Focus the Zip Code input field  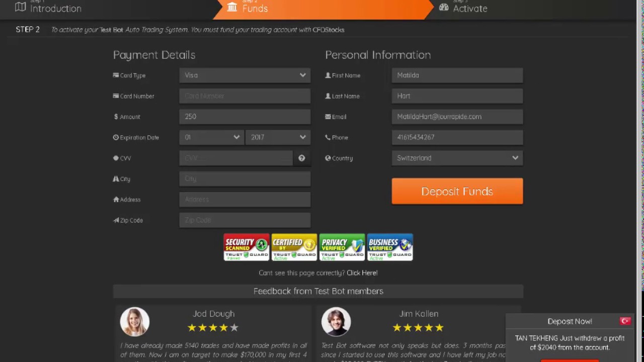(x=245, y=220)
